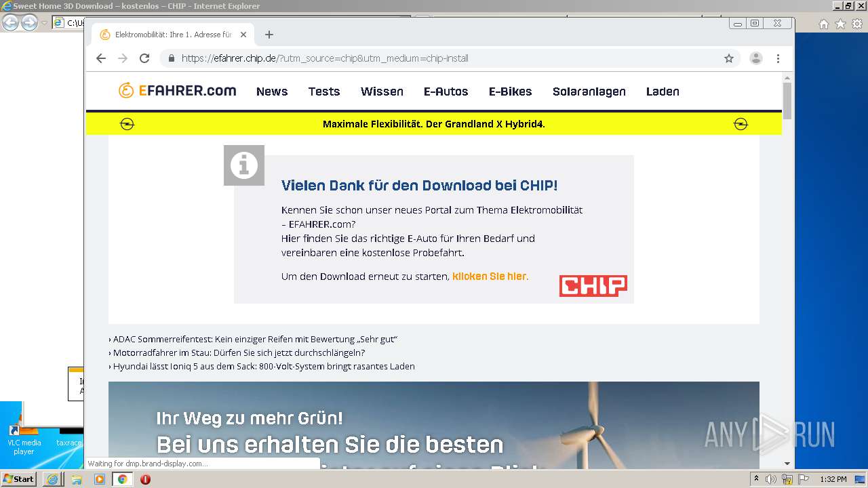Click the left Opel logo in banner
The width and height of the screenshot is (868, 488).
click(127, 124)
